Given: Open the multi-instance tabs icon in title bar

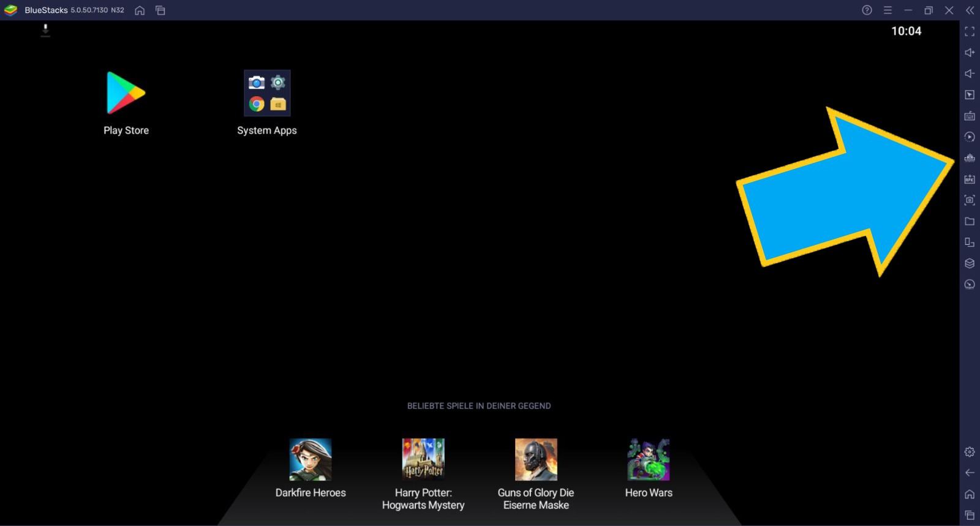Looking at the screenshot, I should click(160, 10).
